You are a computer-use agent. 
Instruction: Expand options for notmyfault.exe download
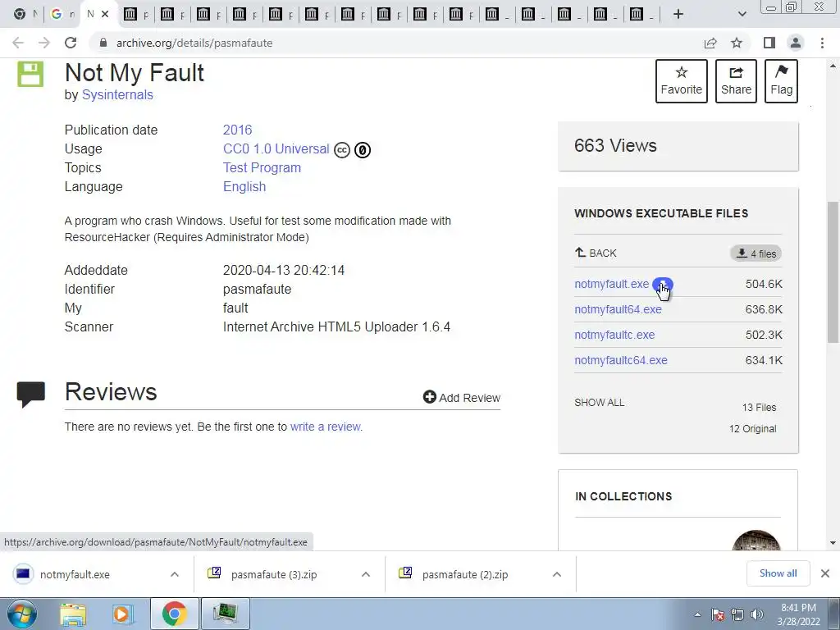pyautogui.click(x=175, y=574)
